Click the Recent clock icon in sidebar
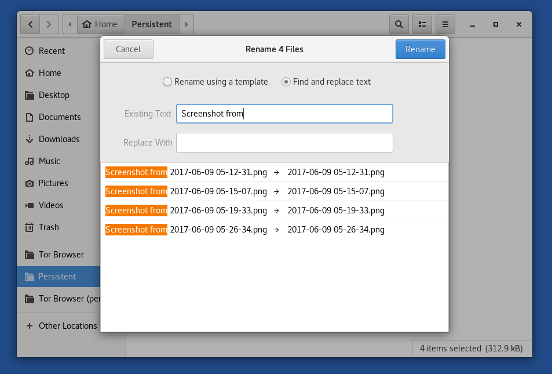Screen dimensions: 552x374 pos(29,51)
